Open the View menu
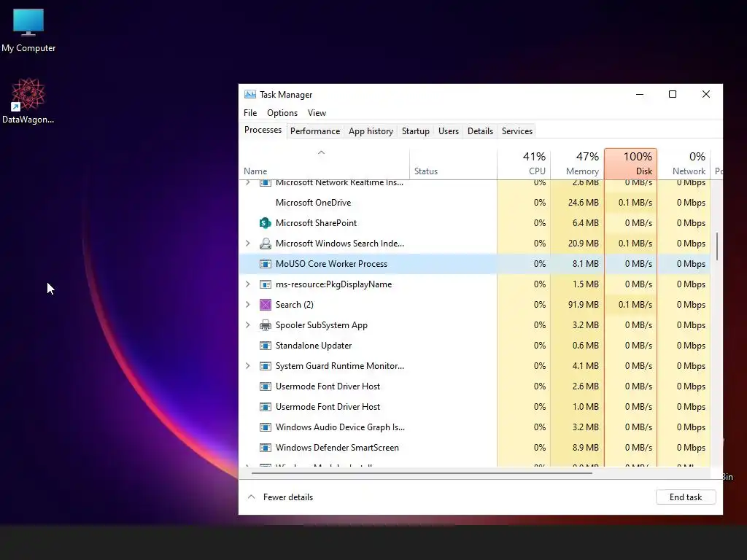This screenshot has height=560, width=747. click(317, 113)
